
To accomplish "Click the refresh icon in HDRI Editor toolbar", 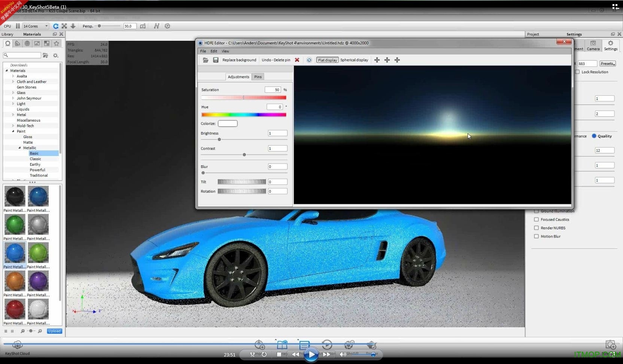I will coord(309,60).
